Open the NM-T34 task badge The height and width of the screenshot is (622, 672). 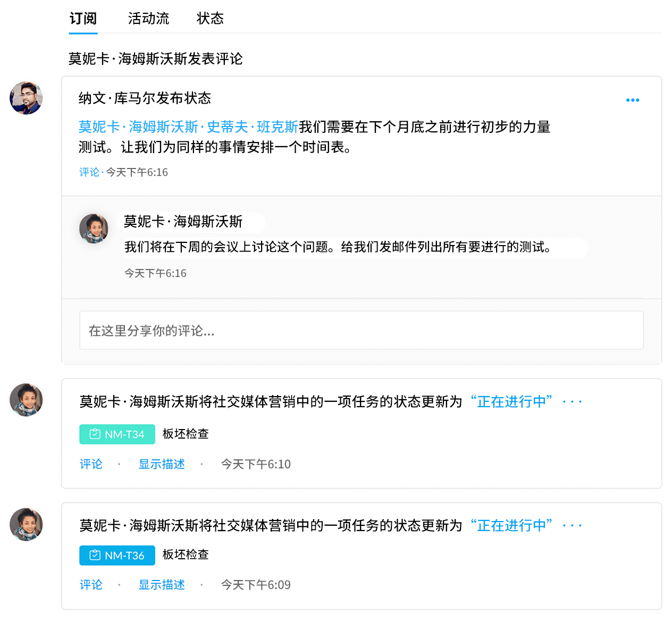point(117,434)
